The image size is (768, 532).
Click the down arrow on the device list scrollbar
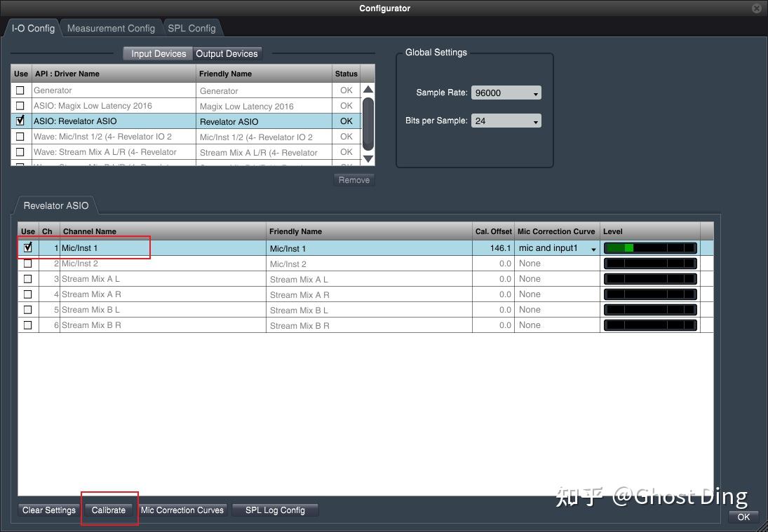point(368,158)
